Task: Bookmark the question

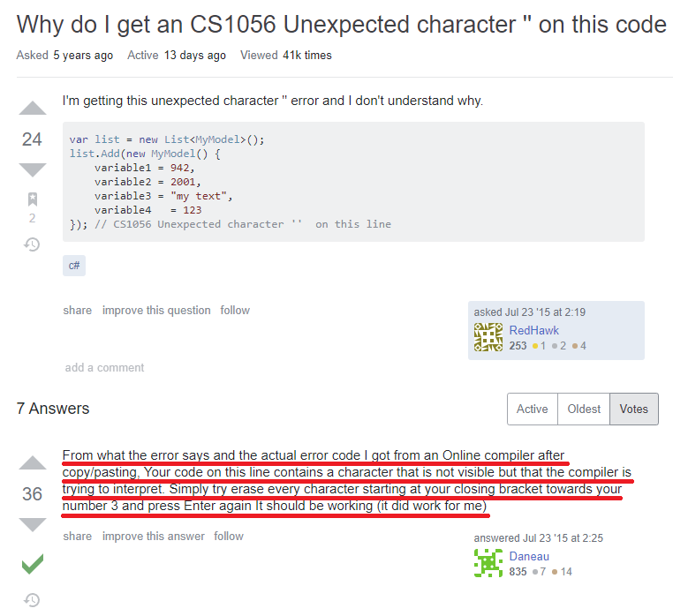Action: pyautogui.click(x=33, y=199)
